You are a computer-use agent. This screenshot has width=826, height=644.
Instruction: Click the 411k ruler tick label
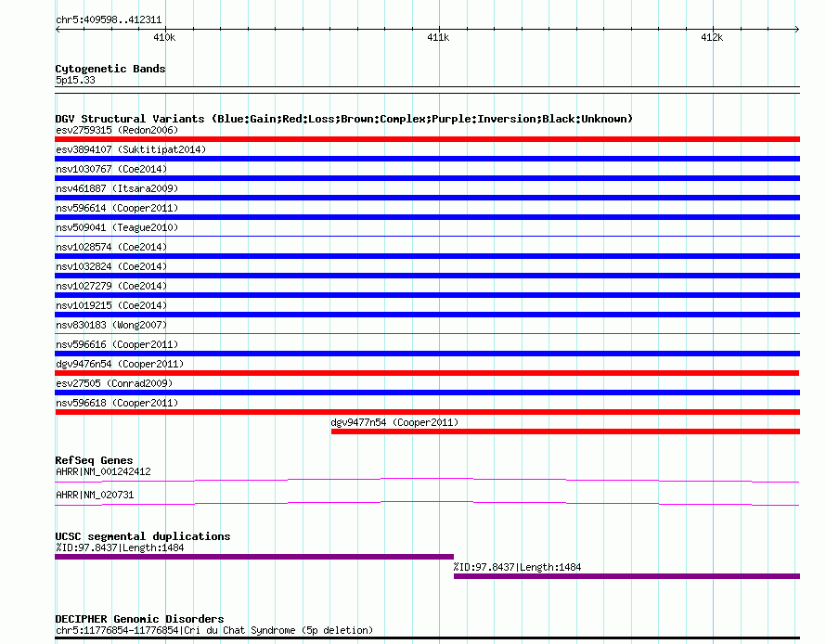(438, 37)
